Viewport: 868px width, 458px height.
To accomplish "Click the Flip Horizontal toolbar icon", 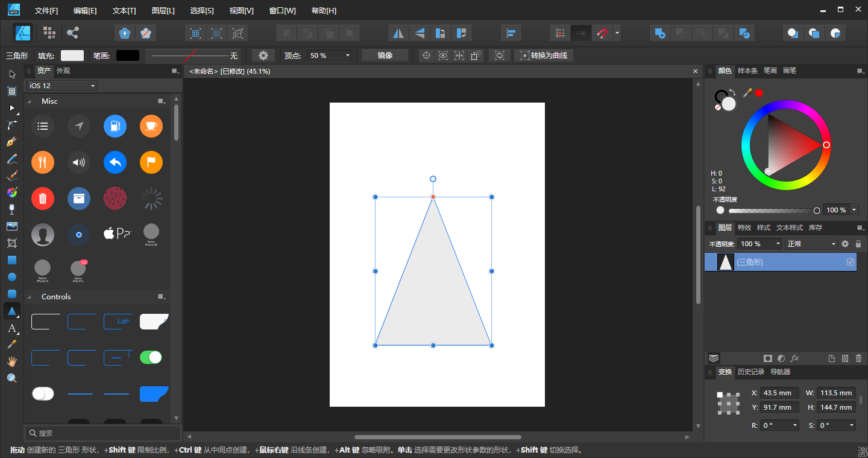I will pos(397,33).
